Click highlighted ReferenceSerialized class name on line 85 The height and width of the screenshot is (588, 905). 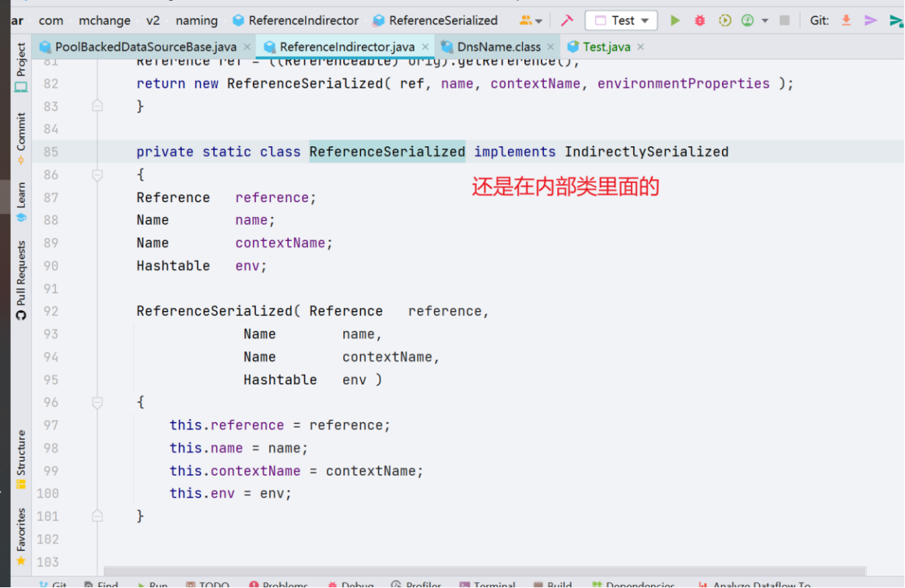pyautogui.click(x=387, y=152)
